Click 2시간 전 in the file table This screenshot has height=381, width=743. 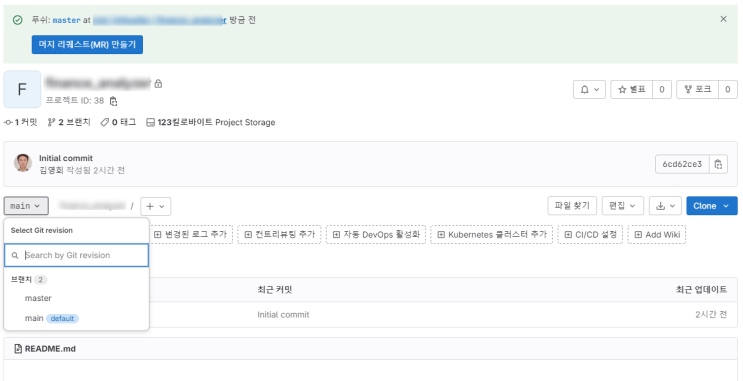[x=711, y=315]
